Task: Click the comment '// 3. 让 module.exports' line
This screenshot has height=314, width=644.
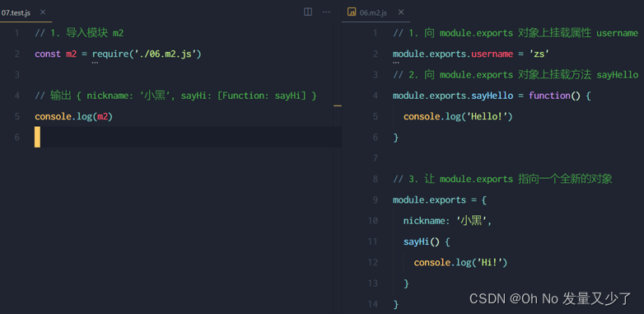Action: point(502,180)
